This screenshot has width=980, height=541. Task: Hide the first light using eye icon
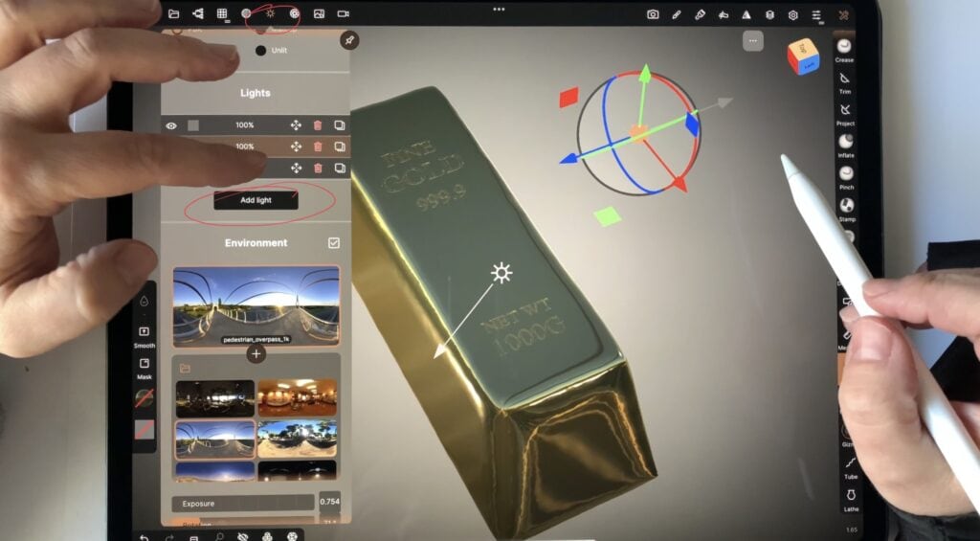(171, 125)
